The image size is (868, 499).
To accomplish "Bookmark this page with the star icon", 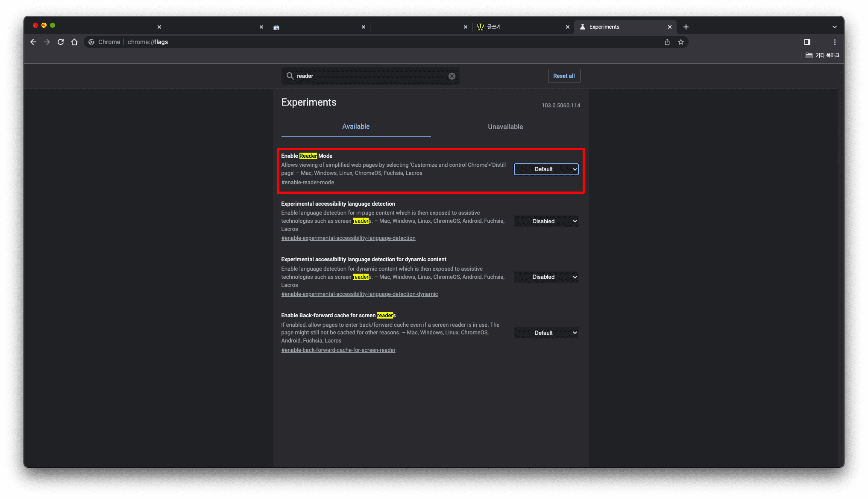I will (x=681, y=42).
